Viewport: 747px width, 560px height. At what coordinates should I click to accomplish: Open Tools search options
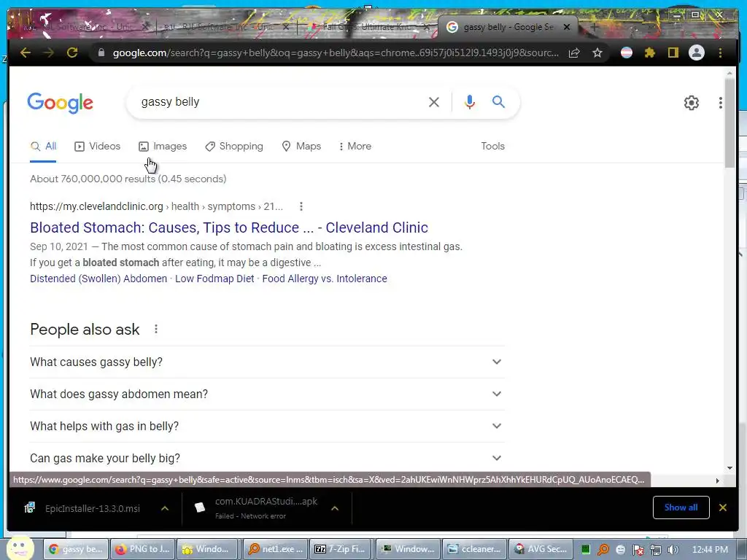coord(492,146)
